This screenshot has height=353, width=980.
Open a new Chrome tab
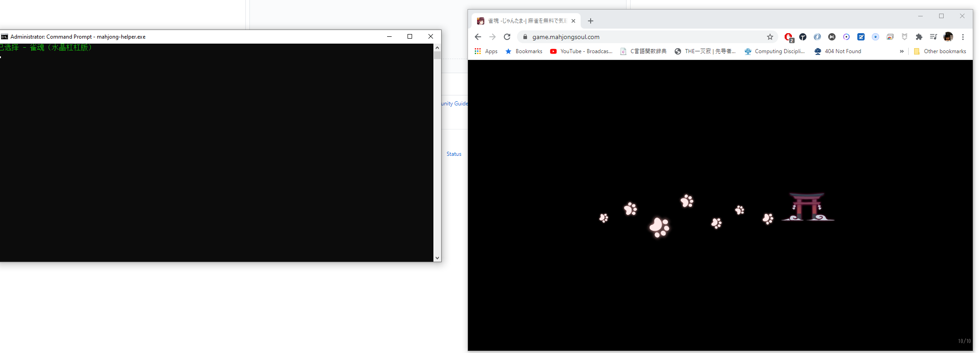pyautogui.click(x=591, y=21)
